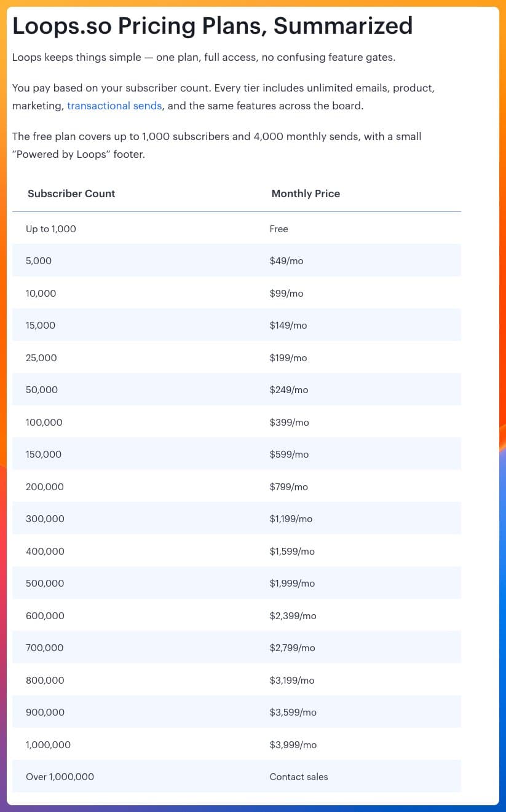Select the Over 1,000,000 row label
506x812 pixels.
[60, 777]
